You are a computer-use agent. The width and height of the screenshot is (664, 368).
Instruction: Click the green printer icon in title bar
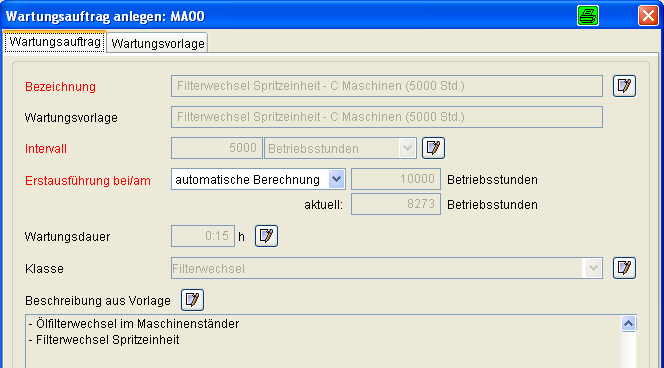point(588,16)
